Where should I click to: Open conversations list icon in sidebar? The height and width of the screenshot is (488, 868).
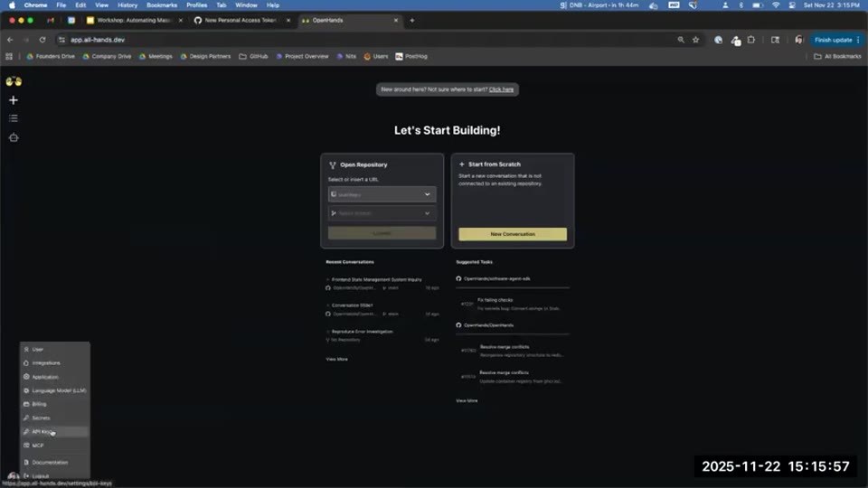14,118
